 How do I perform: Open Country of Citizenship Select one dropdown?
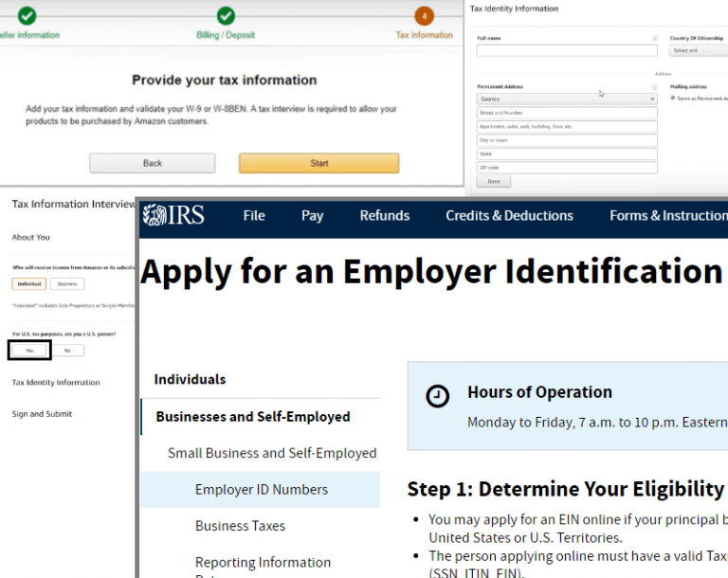[x=698, y=50]
